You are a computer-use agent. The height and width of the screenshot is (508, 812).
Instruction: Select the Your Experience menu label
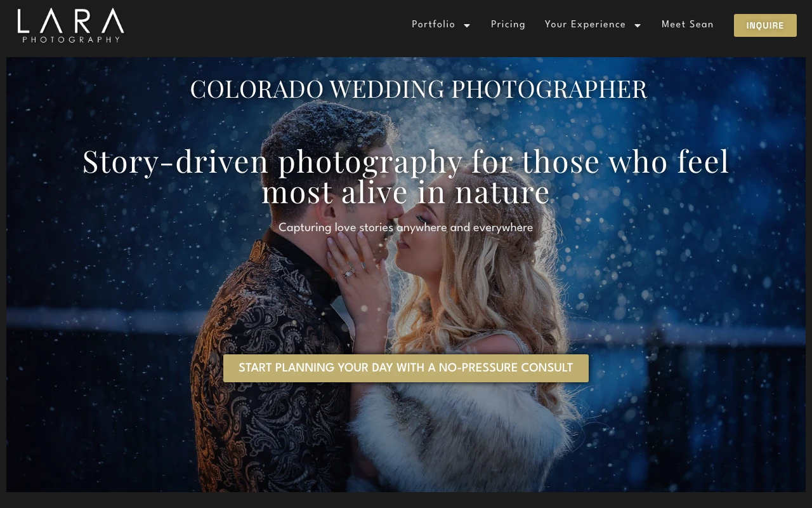[x=585, y=25]
